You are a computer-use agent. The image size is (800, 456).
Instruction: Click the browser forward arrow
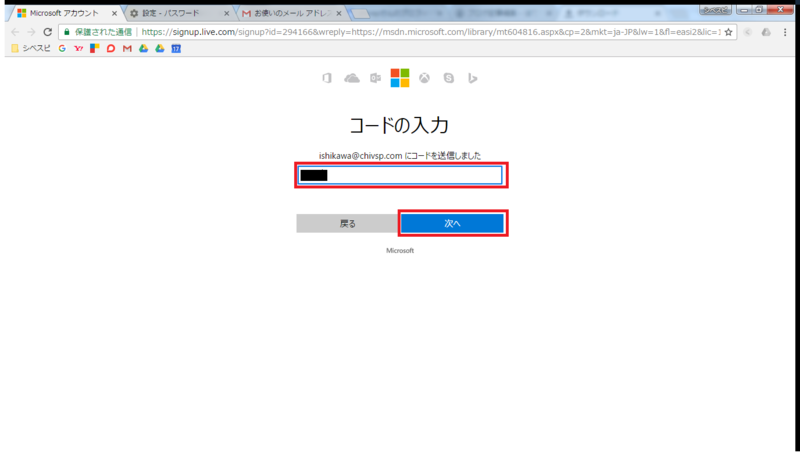[31, 32]
